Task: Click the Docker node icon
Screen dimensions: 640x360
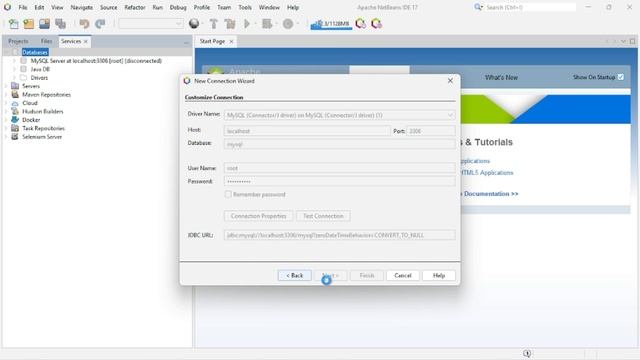Action: click(15, 120)
